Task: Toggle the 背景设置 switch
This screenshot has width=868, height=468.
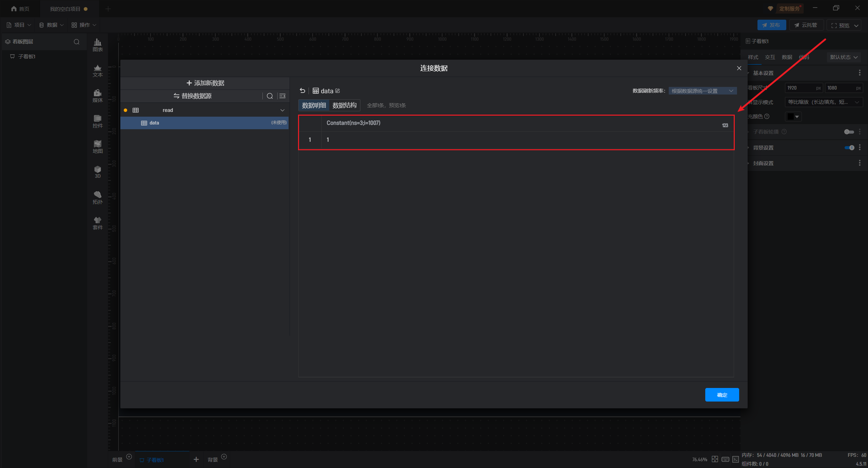Action: (x=849, y=148)
